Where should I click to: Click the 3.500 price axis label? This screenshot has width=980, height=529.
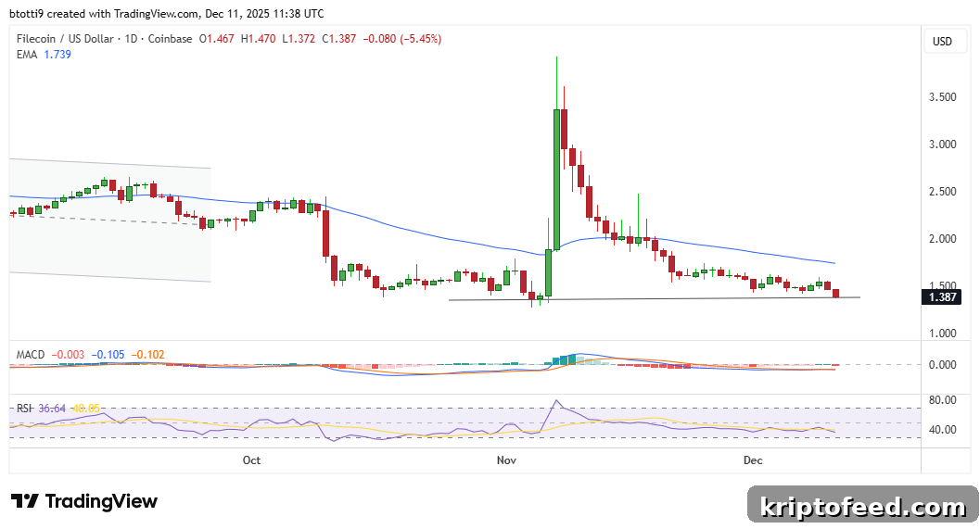click(943, 96)
